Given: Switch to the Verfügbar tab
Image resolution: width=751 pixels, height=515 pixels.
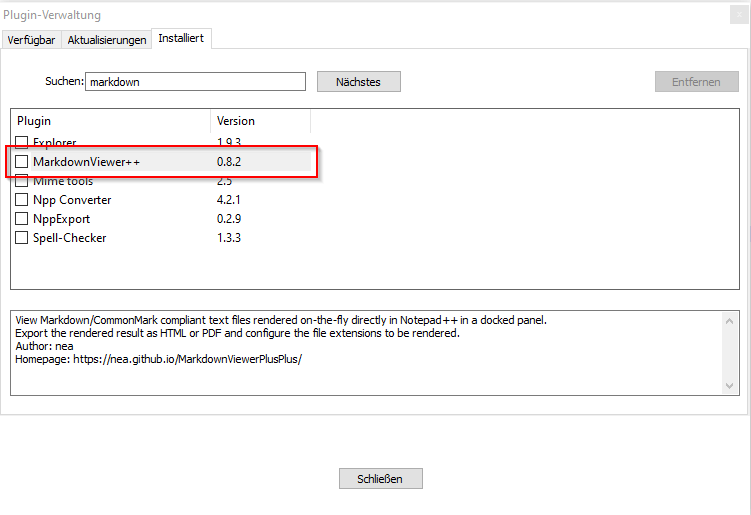Looking at the screenshot, I should [x=32, y=40].
